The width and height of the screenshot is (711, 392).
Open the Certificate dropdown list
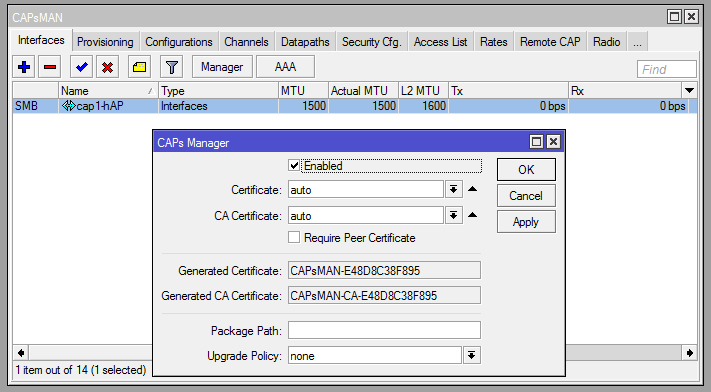click(453, 190)
